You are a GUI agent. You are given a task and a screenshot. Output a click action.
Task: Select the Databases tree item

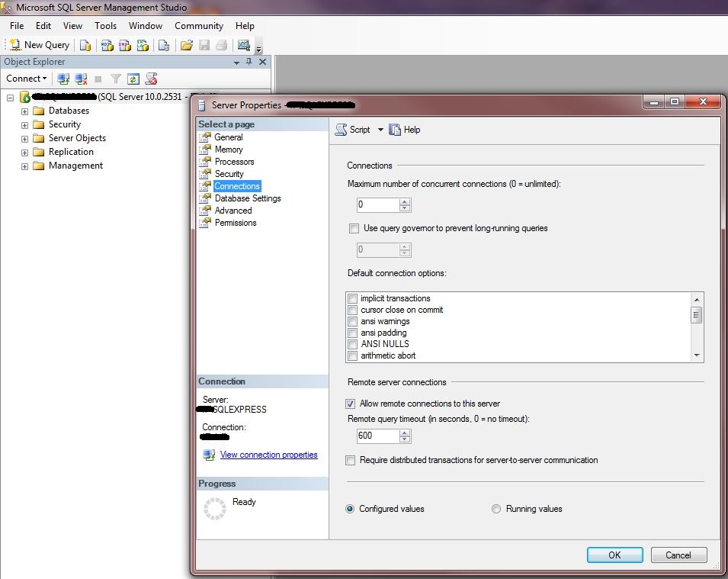point(69,111)
